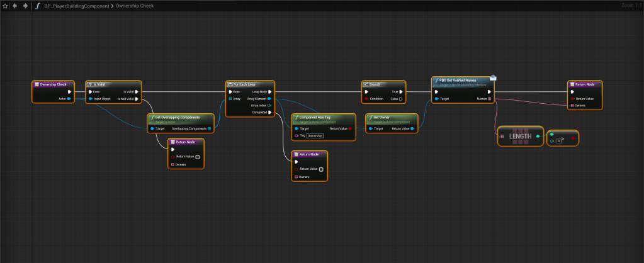Toggle Return Value checkbox below Component Has Tag
644x263 pixels.
pyautogui.click(x=321, y=169)
